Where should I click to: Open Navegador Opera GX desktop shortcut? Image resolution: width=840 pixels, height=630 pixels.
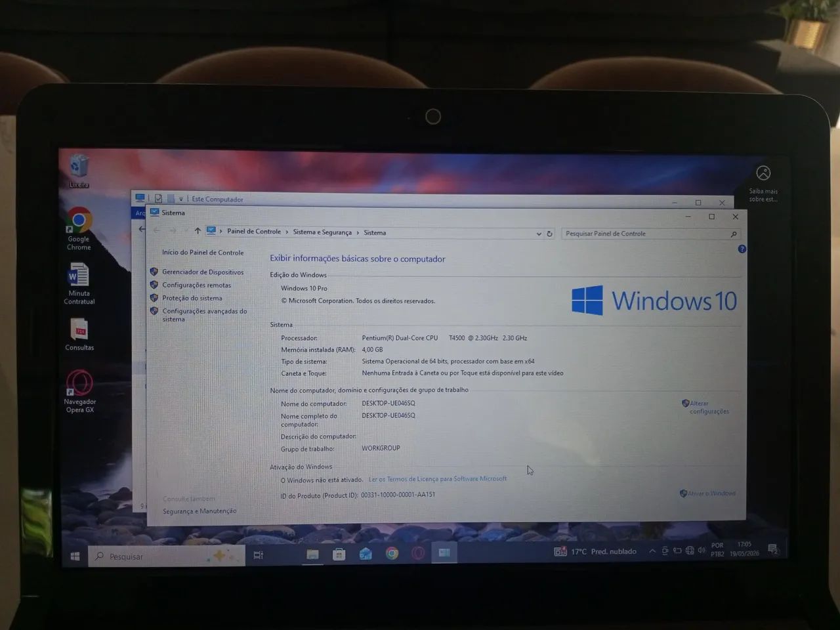[79, 392]
